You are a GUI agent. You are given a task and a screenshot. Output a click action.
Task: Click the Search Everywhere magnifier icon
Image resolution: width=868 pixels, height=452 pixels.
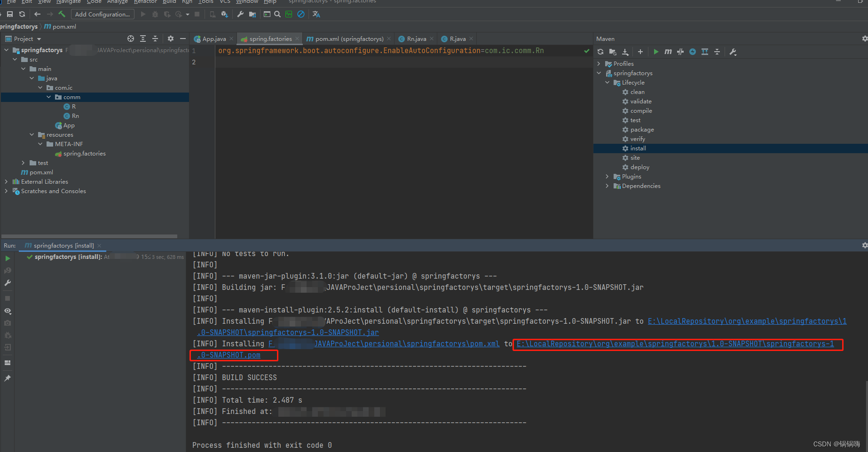click(x=277, y=14)
